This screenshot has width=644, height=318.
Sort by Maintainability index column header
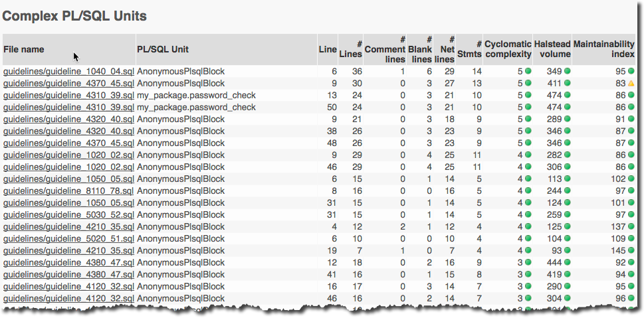[x=603, y=49]
